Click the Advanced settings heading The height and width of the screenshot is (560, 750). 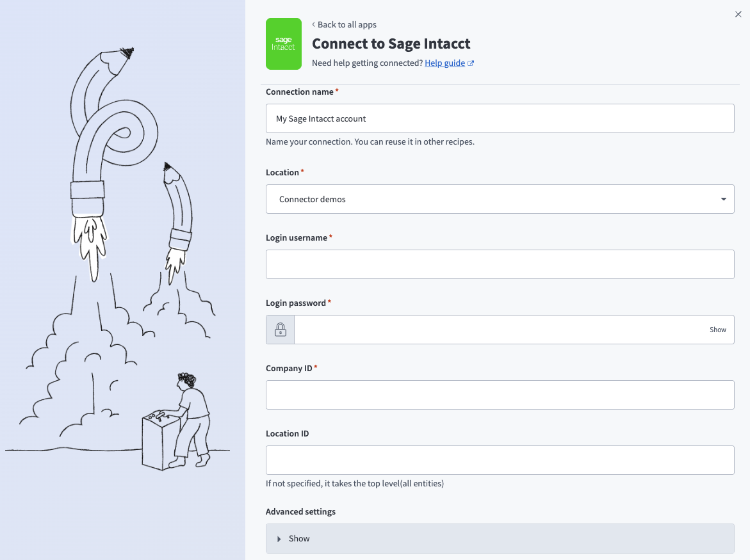tap(300, 511)
